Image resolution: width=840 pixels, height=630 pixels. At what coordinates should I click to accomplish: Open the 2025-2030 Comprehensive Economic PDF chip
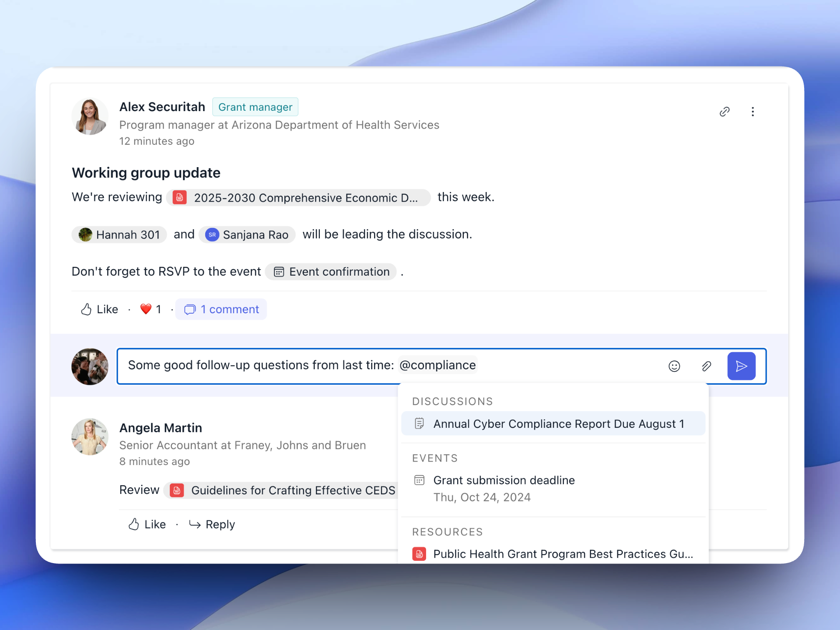298,198
